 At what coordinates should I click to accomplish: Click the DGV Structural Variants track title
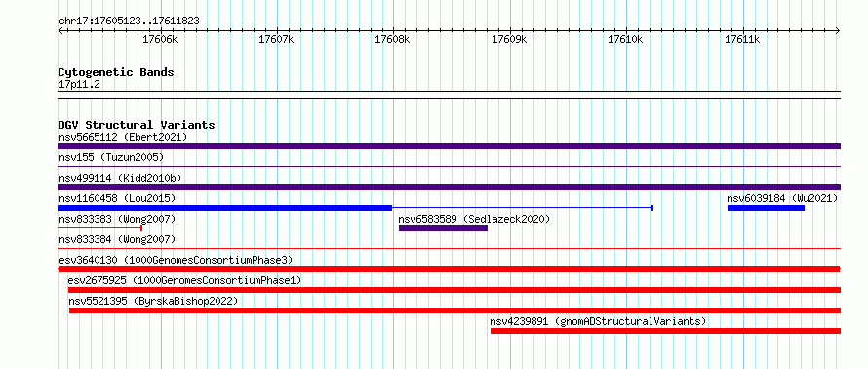(x=137, y=125)
